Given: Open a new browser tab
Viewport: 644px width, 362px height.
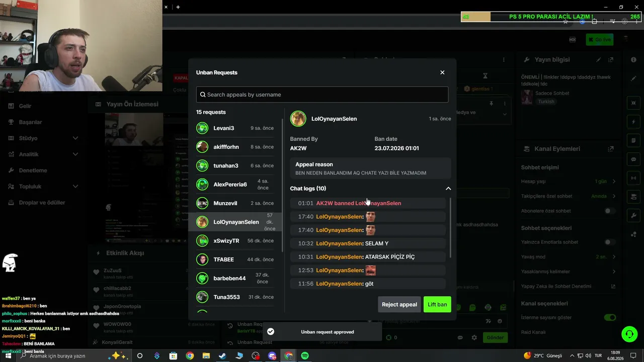Looking at the screenshot, I should [x=178, y=7].
